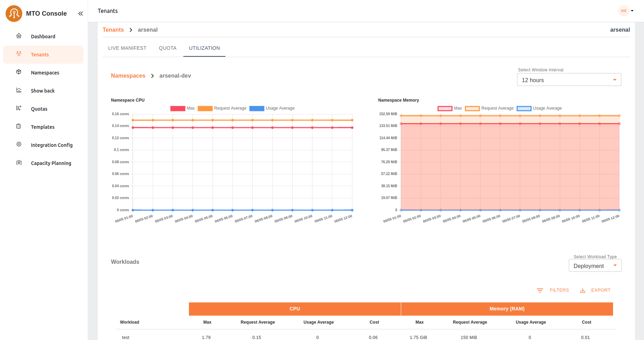Image resolution: width=644 pixels, height=340 pixels.
Task: Click the Integration Config gear icon
Action: pos(19,144)
